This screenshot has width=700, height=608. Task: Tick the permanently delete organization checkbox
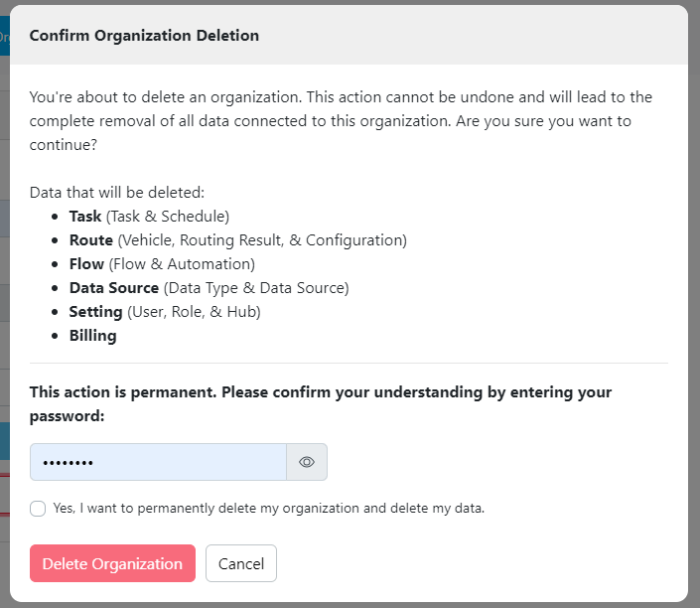[38, 509]
